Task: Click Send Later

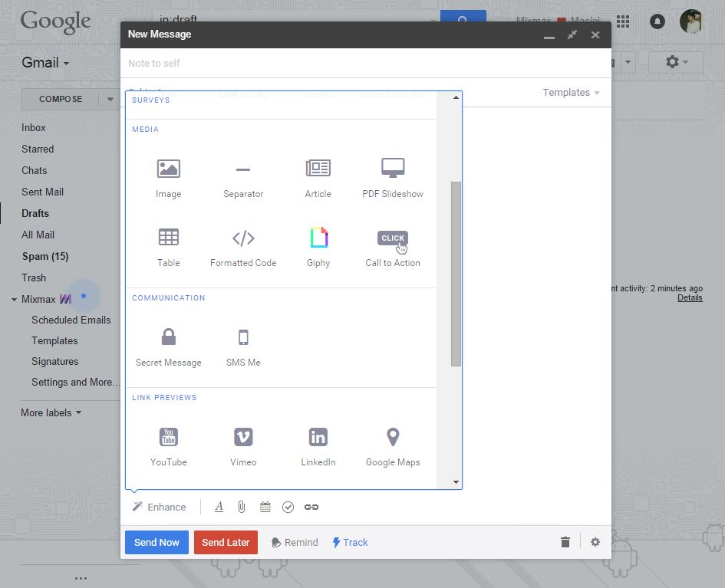Action: coord(226,542)
